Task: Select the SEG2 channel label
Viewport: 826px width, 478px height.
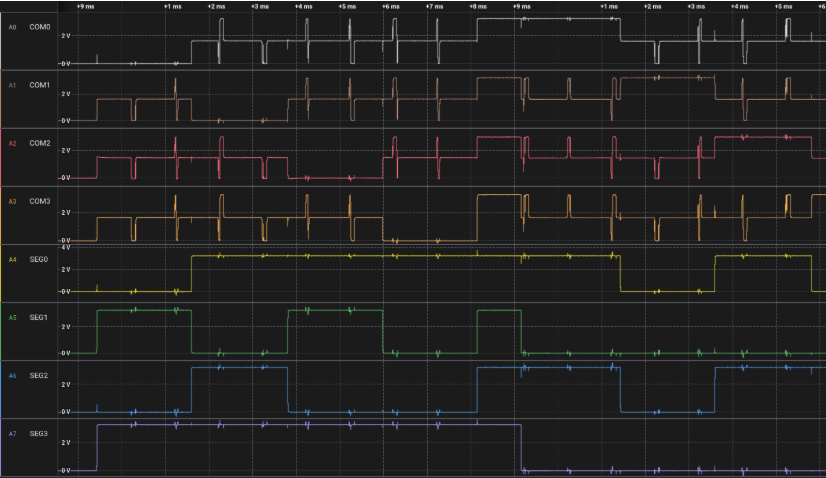Action: pyautogui.click(x=38, y=375)
